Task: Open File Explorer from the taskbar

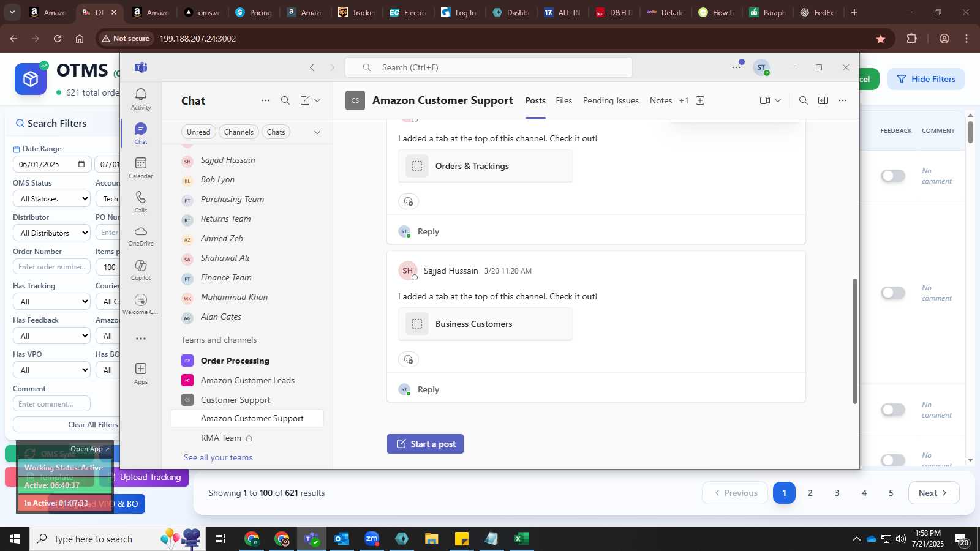Action: click(x=432, y=539)
